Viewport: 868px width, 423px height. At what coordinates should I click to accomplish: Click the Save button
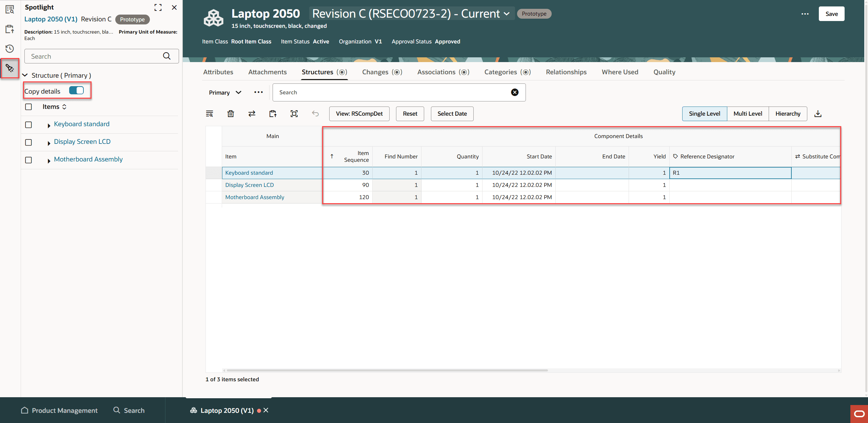pyautogui.click(x=831, y=14)
